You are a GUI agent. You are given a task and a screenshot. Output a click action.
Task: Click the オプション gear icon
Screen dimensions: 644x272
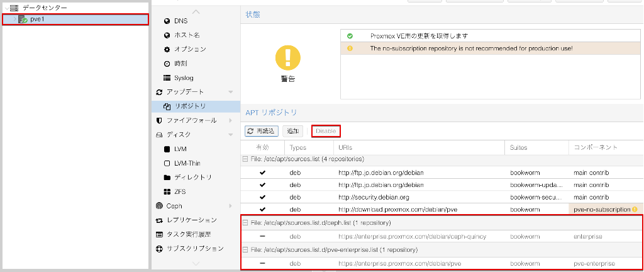coord(167,49)
